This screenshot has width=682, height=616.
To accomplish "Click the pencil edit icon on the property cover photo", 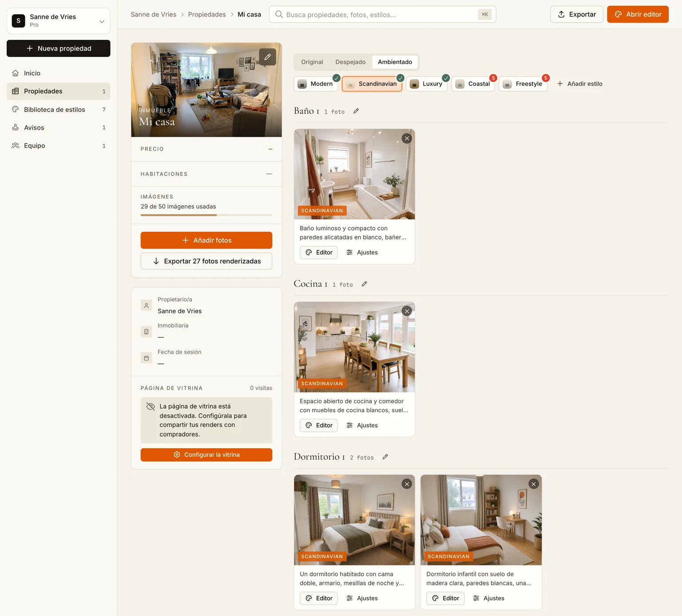I will [x=267, y=57].
